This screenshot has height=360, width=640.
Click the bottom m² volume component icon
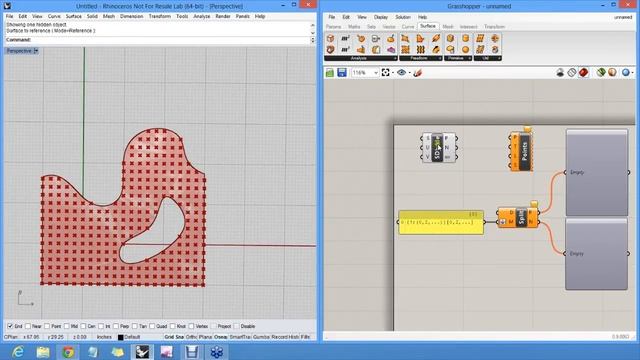point(345,49)
